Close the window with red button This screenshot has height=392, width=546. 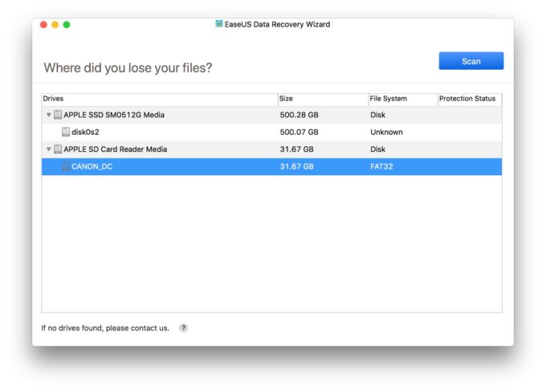pyautogui.click(x=43, y=25)
